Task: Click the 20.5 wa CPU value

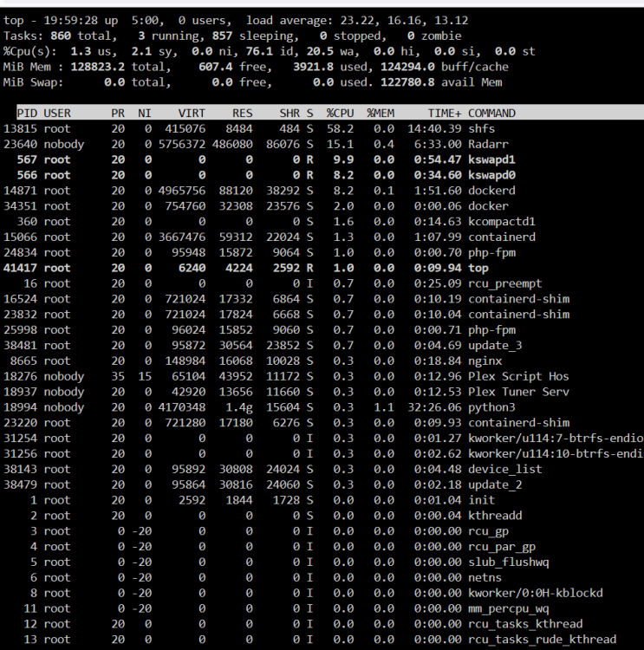Action: tap(320, 51)
